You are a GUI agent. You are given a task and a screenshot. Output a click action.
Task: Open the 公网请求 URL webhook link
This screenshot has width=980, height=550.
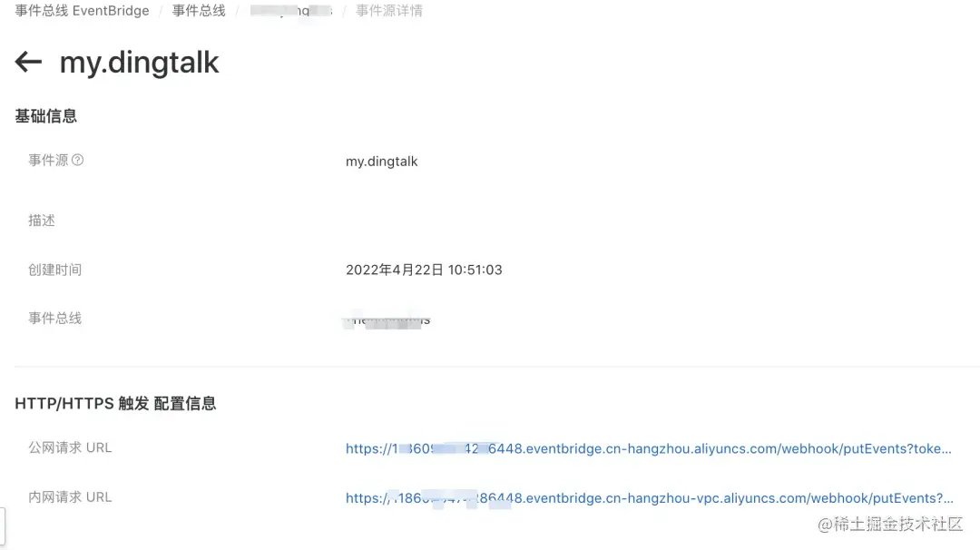pos(648,448)
